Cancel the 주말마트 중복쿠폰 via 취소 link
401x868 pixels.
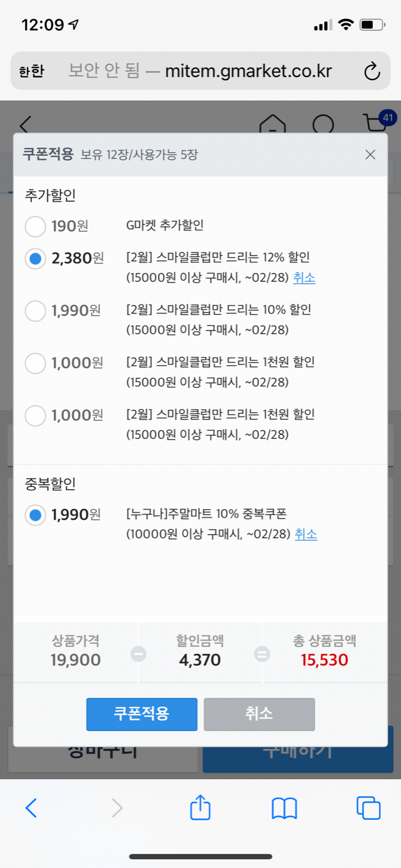pyautogui.click(x=306, y=534)
